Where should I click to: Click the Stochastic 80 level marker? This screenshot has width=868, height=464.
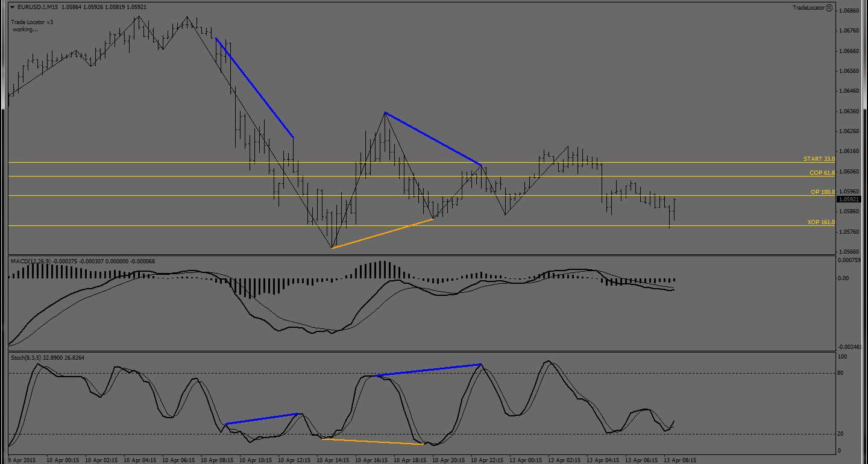842,373
